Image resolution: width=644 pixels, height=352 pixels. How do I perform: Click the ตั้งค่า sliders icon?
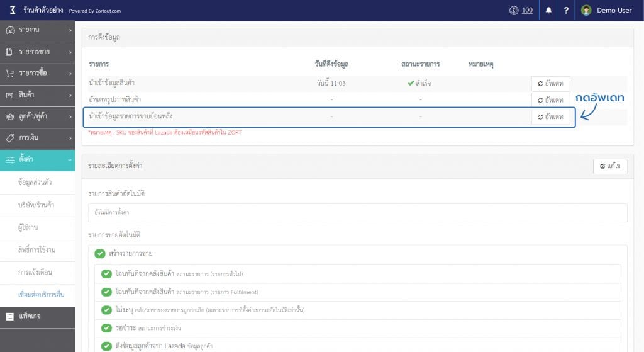(x=10, y=159)
